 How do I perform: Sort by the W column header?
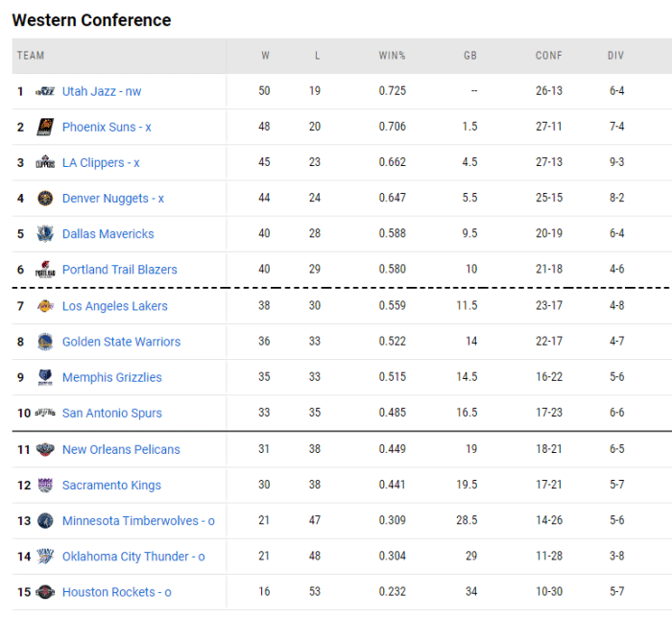pos(265,56)
